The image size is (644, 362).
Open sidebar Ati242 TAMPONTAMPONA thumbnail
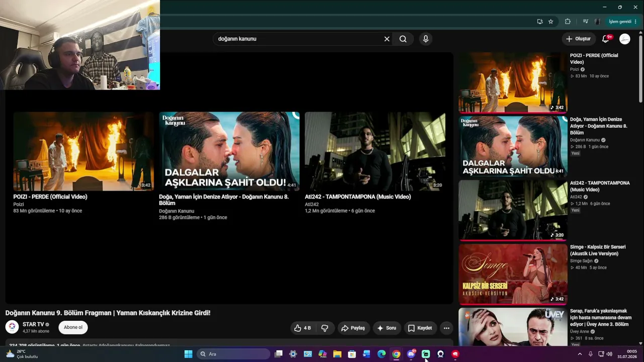pyautogui.click(x=513, y=210)
